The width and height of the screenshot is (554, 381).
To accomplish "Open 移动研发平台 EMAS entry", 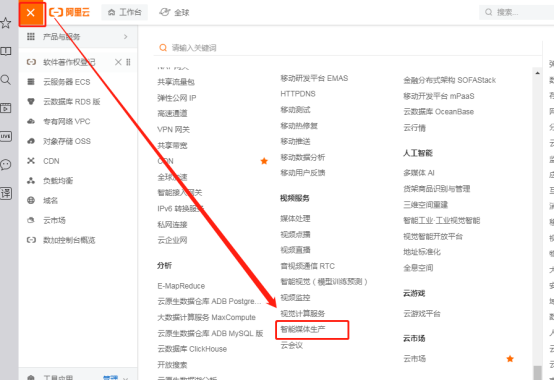I will [314, 78].
